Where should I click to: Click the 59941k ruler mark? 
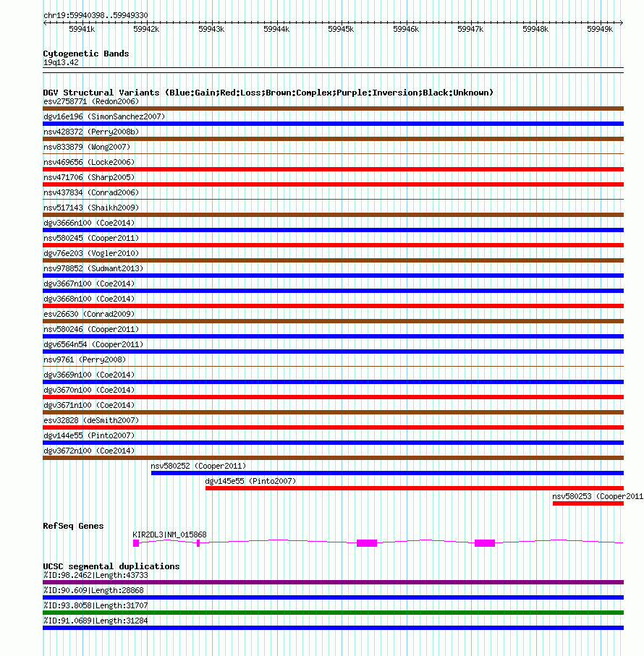(82, 29)
